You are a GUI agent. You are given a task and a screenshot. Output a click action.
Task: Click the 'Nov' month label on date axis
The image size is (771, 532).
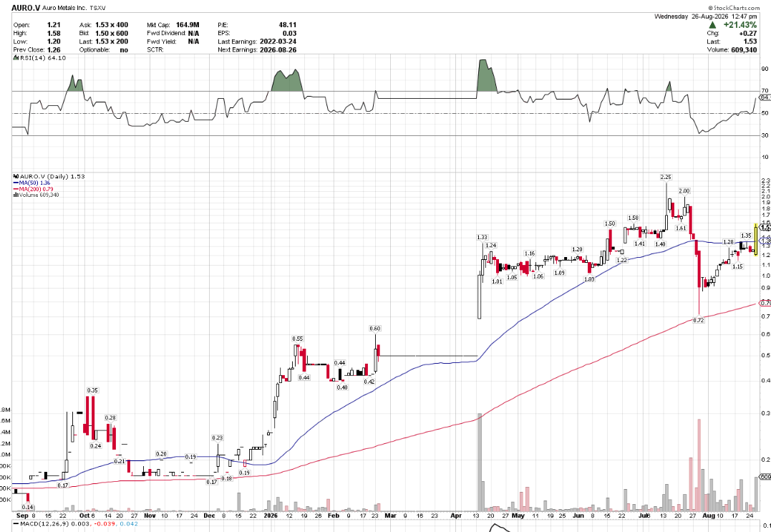pos(150,516)
